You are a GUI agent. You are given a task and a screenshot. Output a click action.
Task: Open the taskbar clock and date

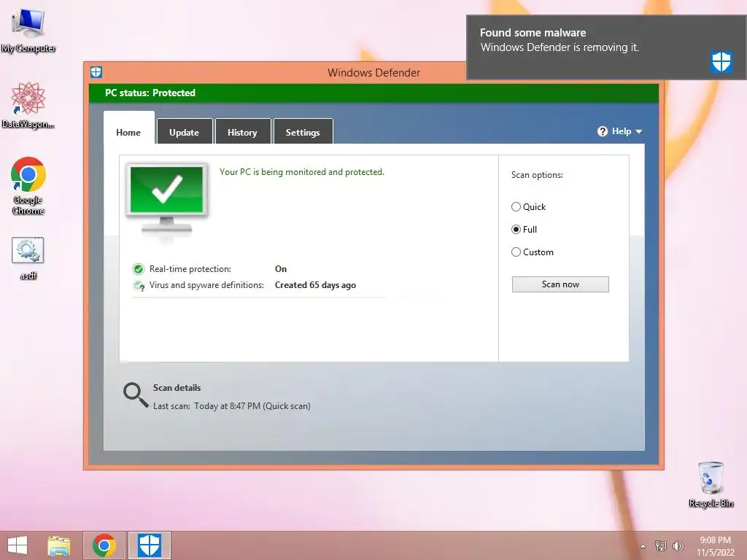(x=715, y=546)
